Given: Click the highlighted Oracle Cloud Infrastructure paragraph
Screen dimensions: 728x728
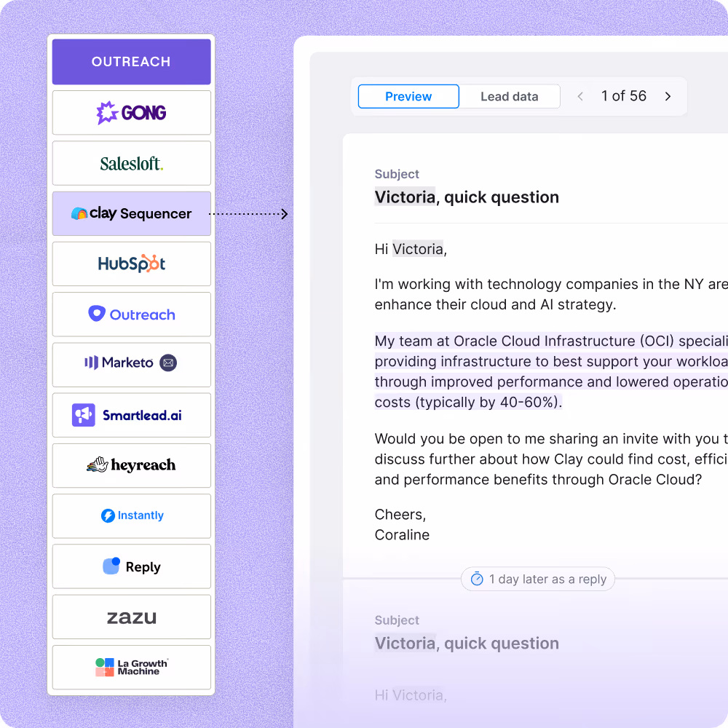Looking at the screenshot, I should click(551, 371).
